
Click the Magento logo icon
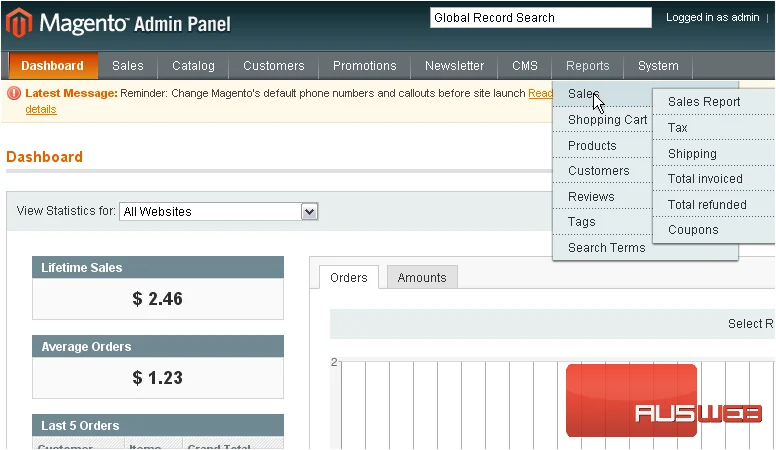click(19, 23)
